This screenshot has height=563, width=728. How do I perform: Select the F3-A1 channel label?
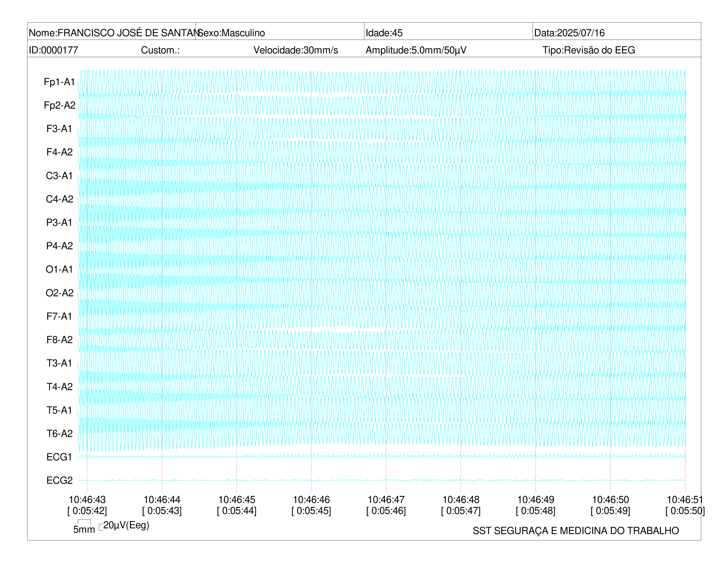59,129
